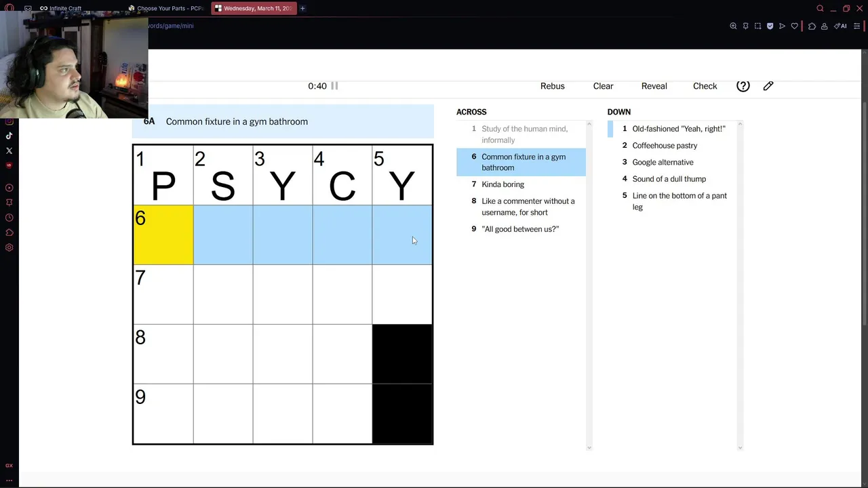Click the search tabs magnifier icon

[x=820, y=8]
